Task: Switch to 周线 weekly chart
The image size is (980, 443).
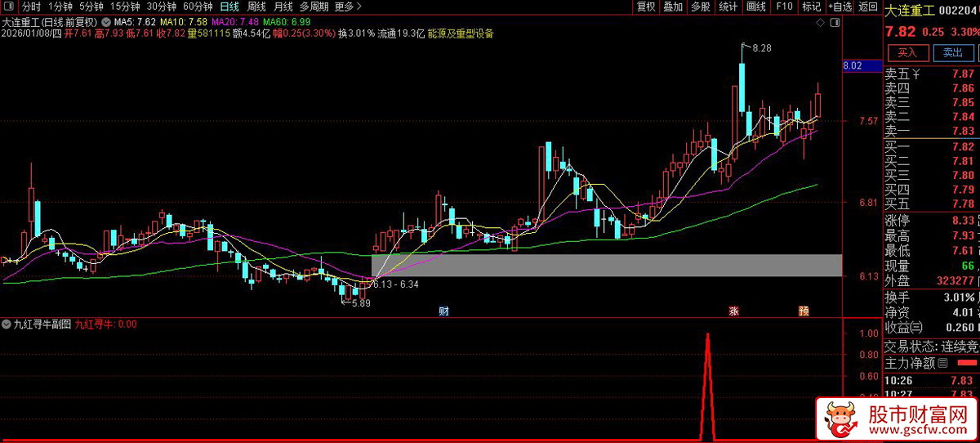Action: coord(256,7)
